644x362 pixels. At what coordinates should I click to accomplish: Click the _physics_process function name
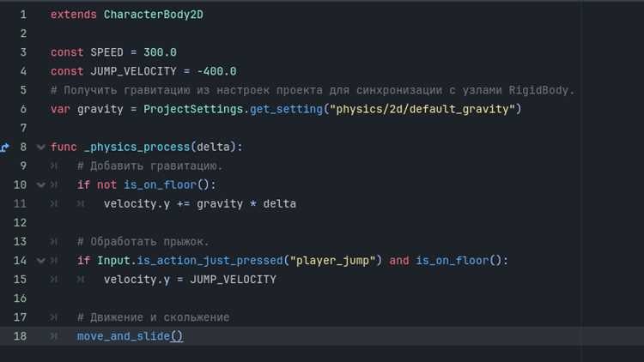[x=137, y=147]
